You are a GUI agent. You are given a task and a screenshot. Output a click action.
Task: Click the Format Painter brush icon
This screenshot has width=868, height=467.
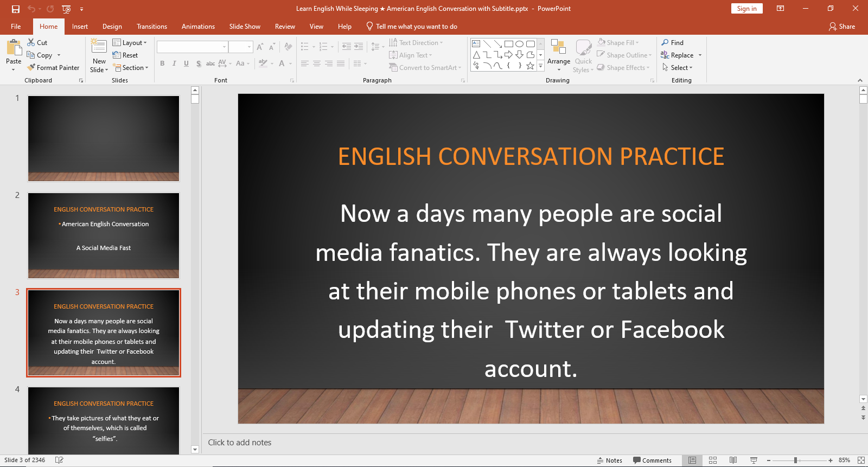click(31, 67)
